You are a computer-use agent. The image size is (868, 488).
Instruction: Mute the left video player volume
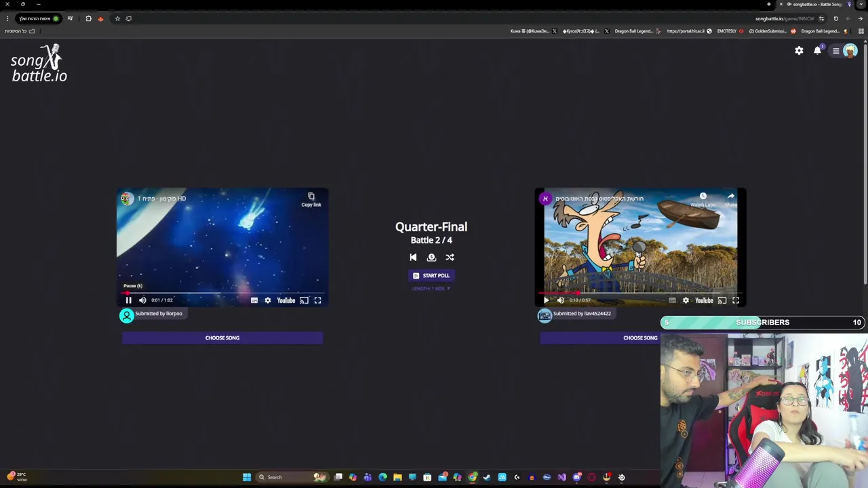pyautogui.click(x=142, y=300)
